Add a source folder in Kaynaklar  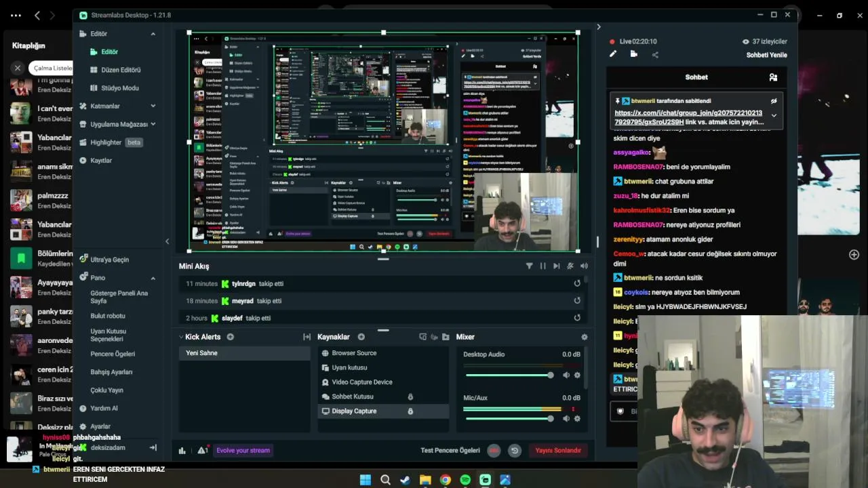(x=446, y=337)
